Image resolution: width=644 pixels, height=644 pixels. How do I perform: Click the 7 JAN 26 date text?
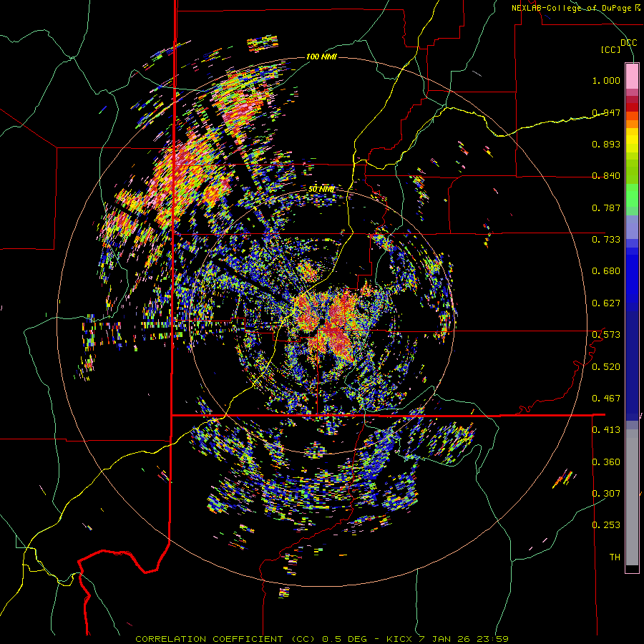pyautogui.click(x=444, y=639)
